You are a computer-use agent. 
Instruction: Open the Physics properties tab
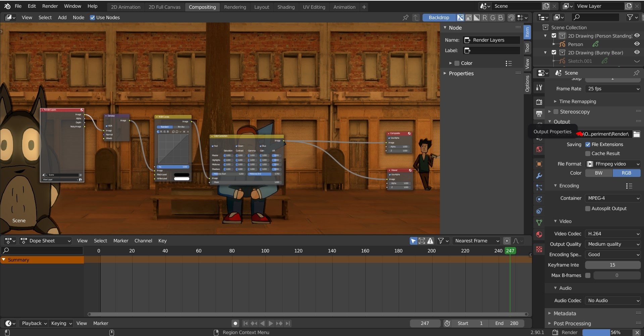click(539, 199)
